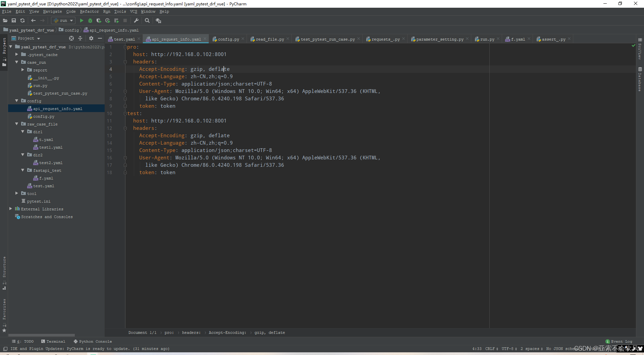Click the Concurrency Diagram run icon
This screenshot has height=355, width=644.
click(x=116, y=20)
